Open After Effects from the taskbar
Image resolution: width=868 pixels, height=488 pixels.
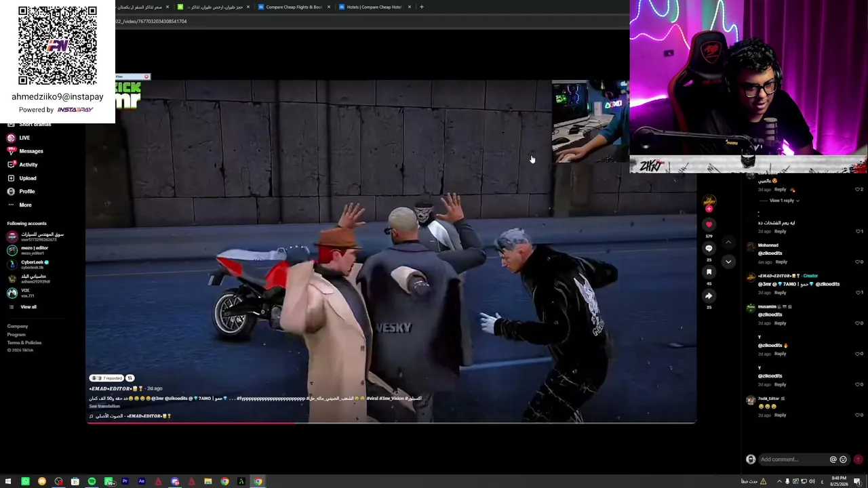(x=141, y=481)
